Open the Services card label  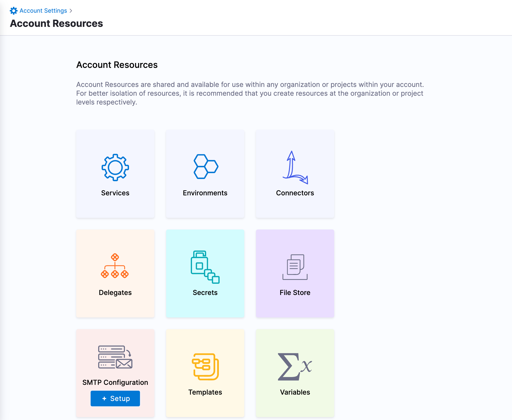[x=115, y=193]
